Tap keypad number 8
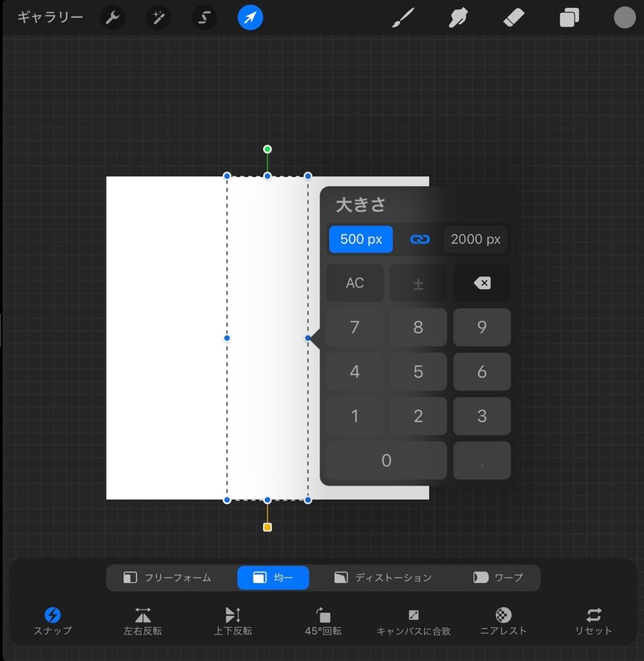The width and height of the screenshot is (644, 661). (x=418, y=327)
